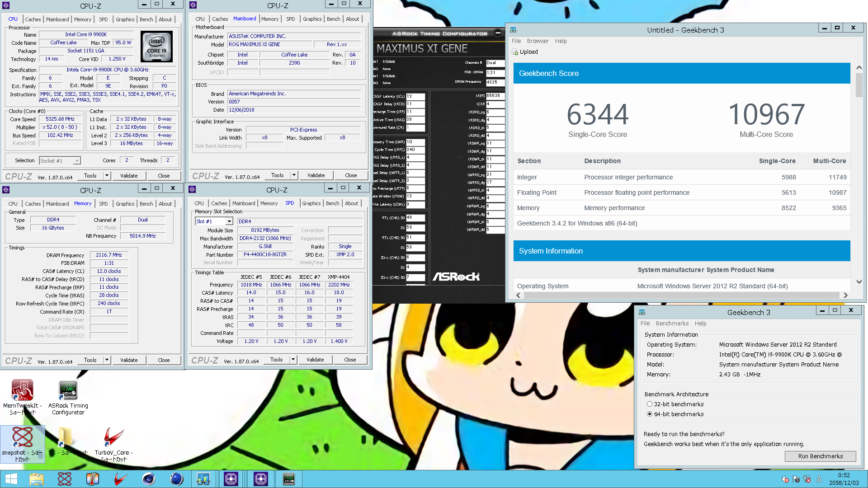Click the Multi-Core Score 10967
Viewport: 868px width, 488px height.
tap(766, 114)
